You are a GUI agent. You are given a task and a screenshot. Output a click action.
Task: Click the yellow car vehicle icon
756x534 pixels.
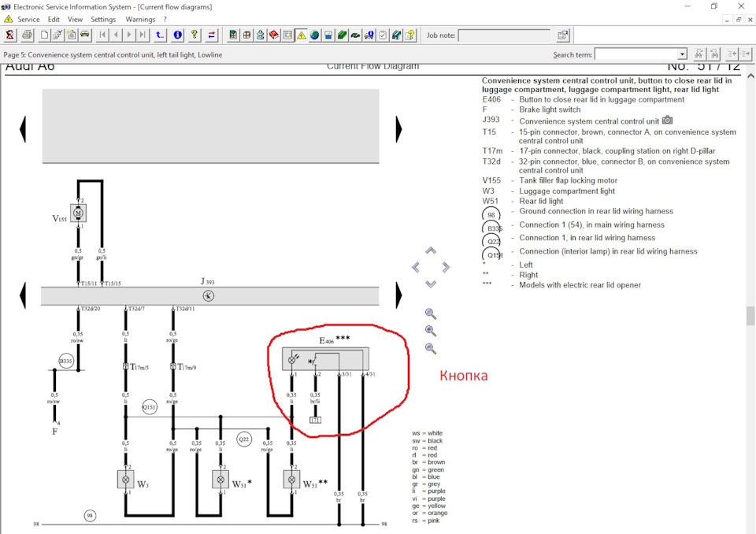(x=85, y=35)
